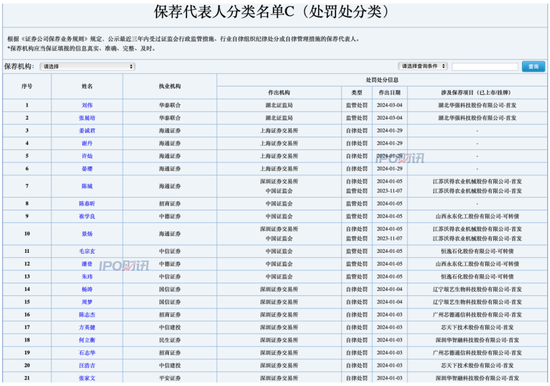The image size is (550, 386).
Task: Open name link 汪浩吉 in row 20
Action: click(x=87, y=365)
